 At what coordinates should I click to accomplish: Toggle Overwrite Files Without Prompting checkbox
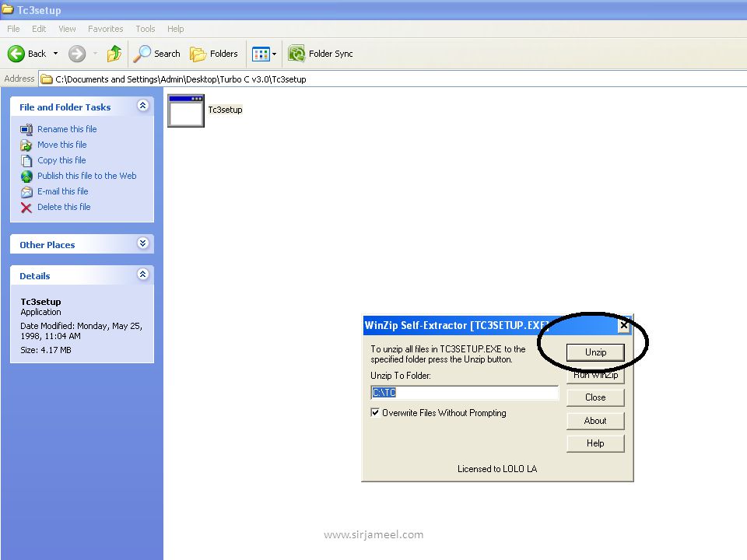pyautogui.click(x=375, y=412)
